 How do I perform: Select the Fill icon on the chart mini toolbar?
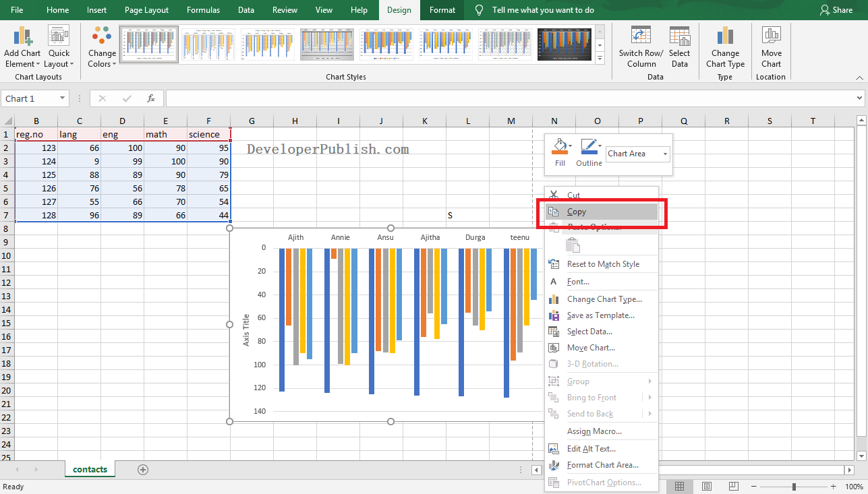point(560,148)
